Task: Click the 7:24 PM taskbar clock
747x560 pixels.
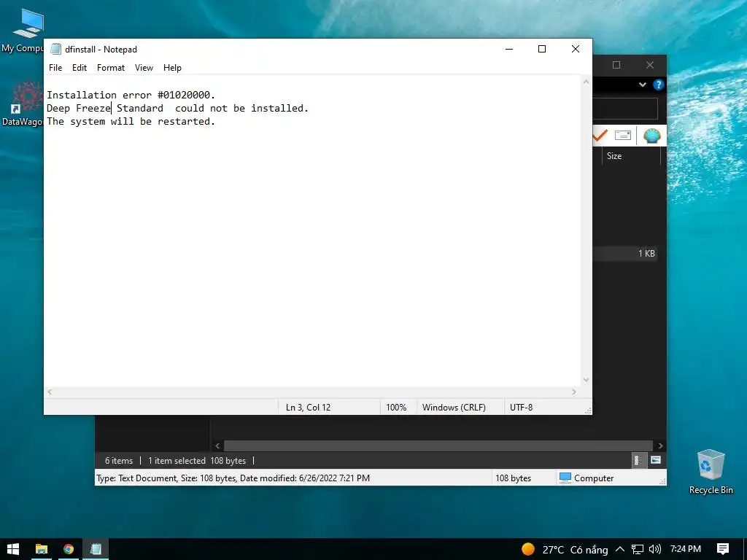Action: click(685, 549)
